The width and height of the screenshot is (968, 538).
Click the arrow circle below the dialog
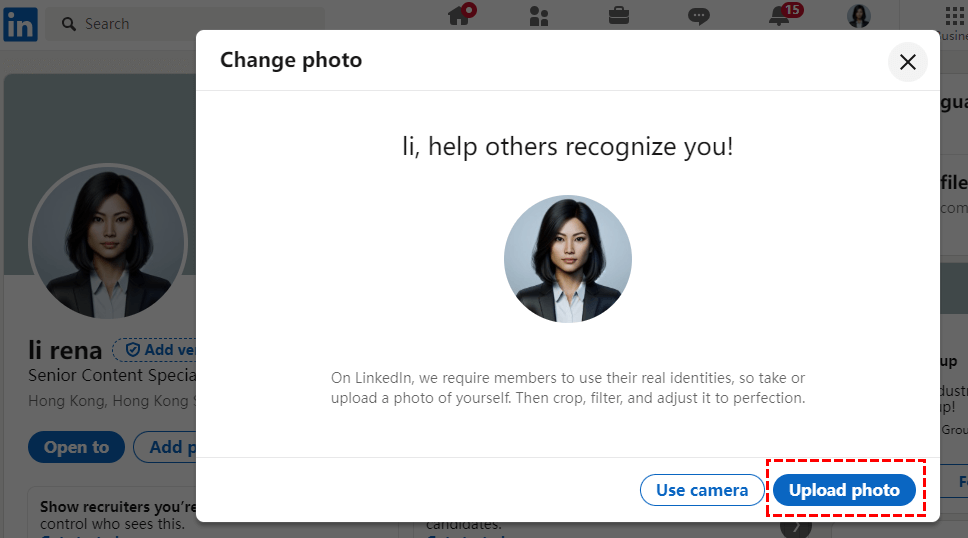tap(795, 527)
